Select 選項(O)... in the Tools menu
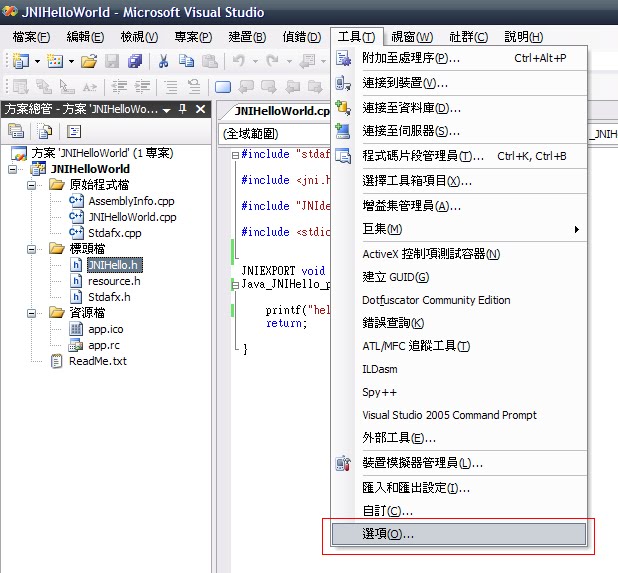Screen dimensions: 618x573 point(459,534)
